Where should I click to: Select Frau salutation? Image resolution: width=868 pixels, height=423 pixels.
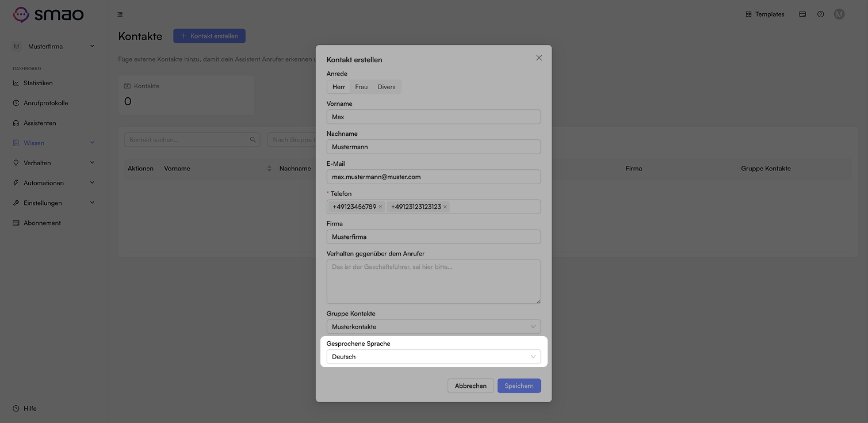tap(361, 87)
